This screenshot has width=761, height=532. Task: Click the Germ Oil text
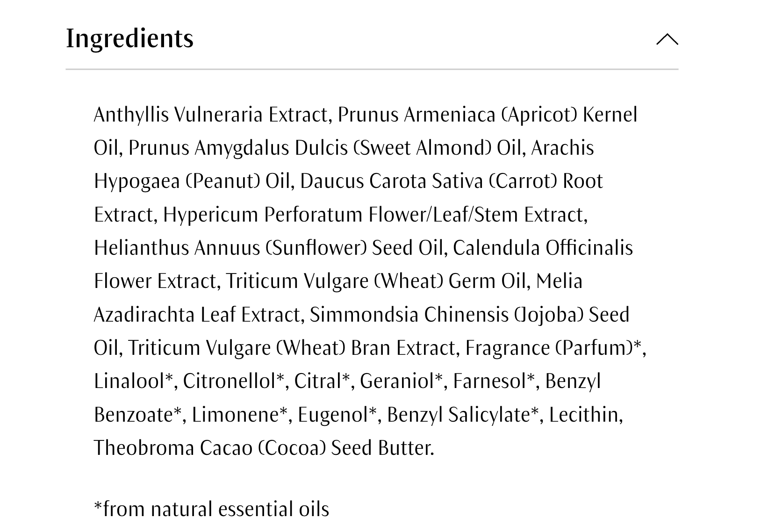pyautogui.click(x=487, y=281)
